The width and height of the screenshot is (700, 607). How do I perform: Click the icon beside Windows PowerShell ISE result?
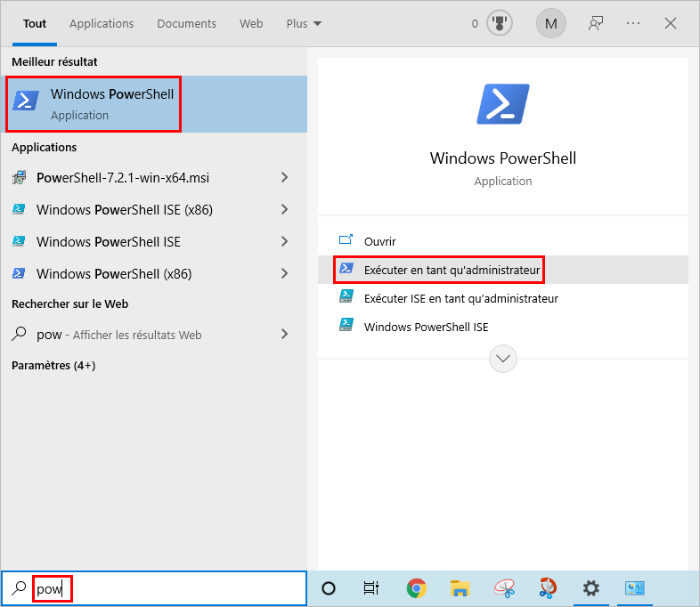click(x=19, y=241)
